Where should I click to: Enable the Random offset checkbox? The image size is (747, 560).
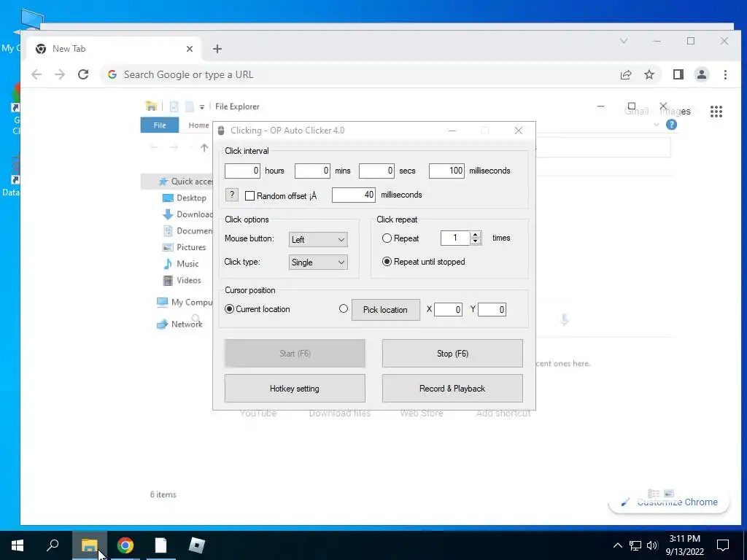coord(249,195)
